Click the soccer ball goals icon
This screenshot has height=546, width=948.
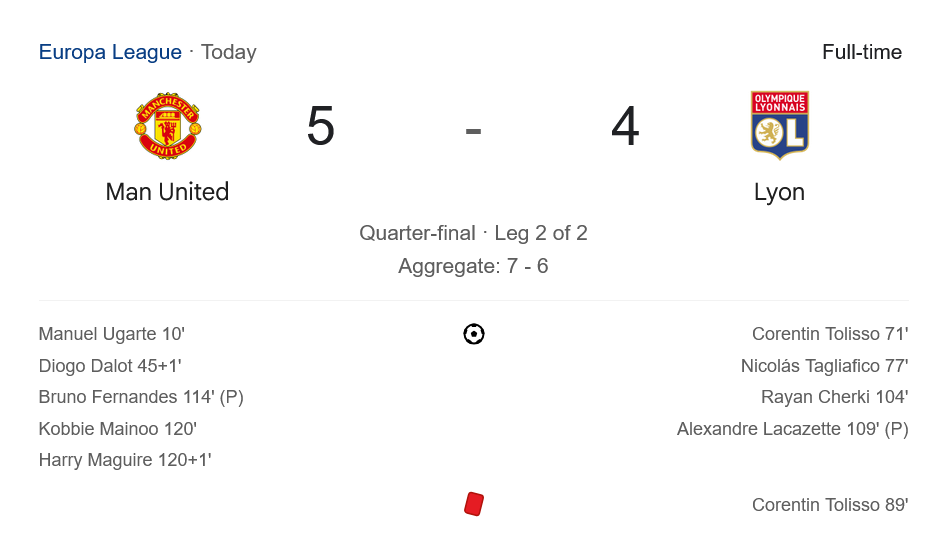point(474,334)
